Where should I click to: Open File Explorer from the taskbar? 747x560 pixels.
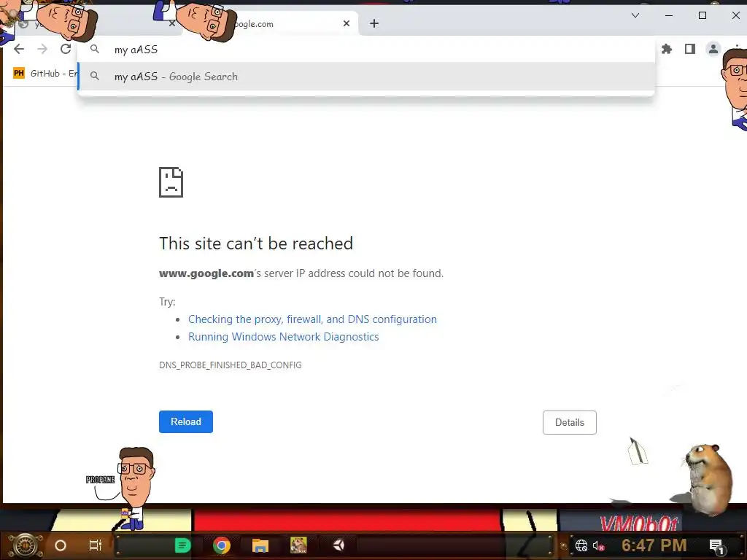tap(260, 545)
